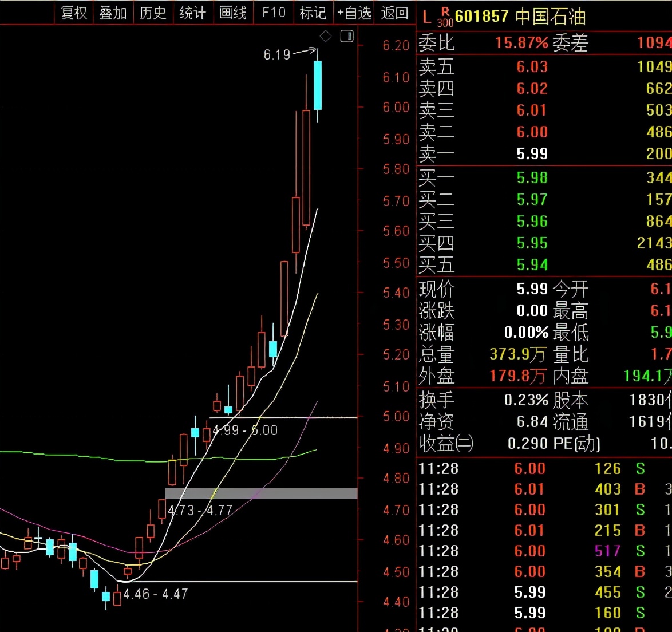Select the 4.46 - 4.47 support label
The width and height of the screenshot is (672, 632).
[156, 594]
